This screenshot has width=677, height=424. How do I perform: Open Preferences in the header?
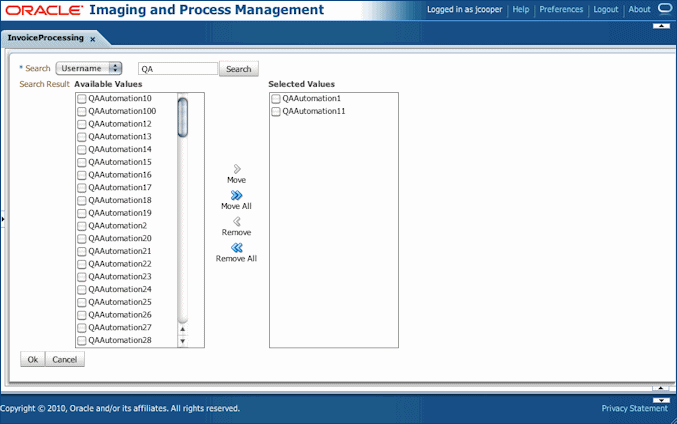tap(561, 9)
